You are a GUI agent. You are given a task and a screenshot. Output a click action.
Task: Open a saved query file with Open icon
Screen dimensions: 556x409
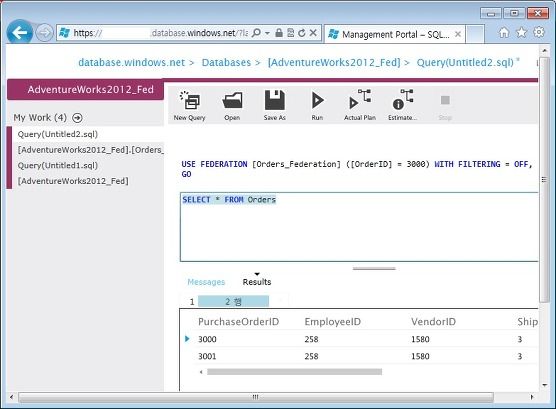(232, 105)
